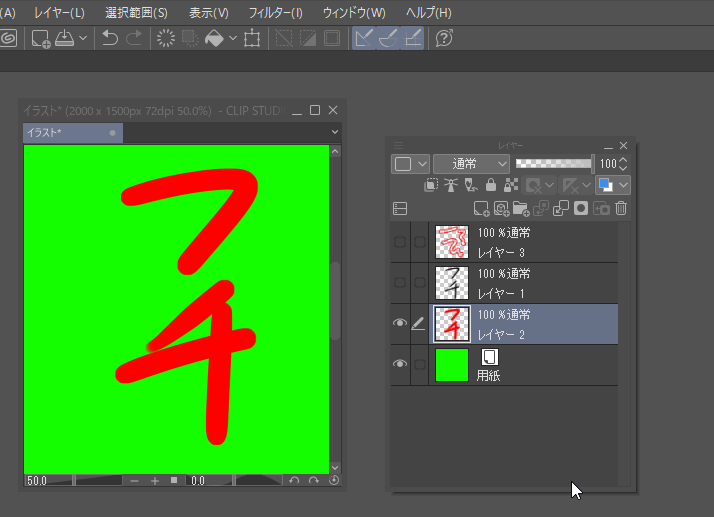Toggle Set as draft layer icon

click(471, 185)
